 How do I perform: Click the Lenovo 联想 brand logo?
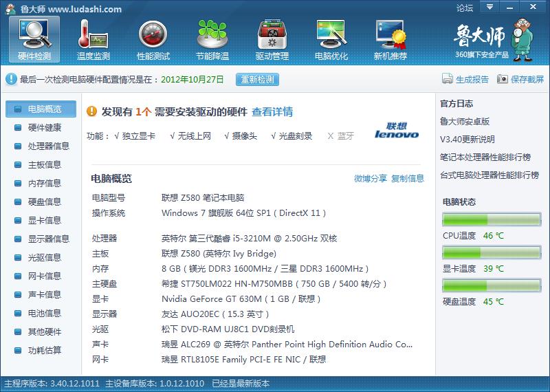[x=397, y=130]
